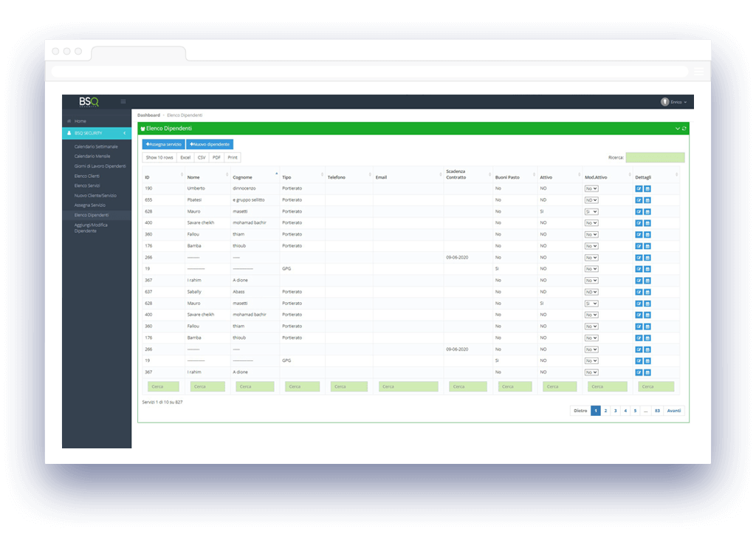The image size is (756, 537).
Task: Click calendar icon for ID 266 row
Action: pos(647,258)
